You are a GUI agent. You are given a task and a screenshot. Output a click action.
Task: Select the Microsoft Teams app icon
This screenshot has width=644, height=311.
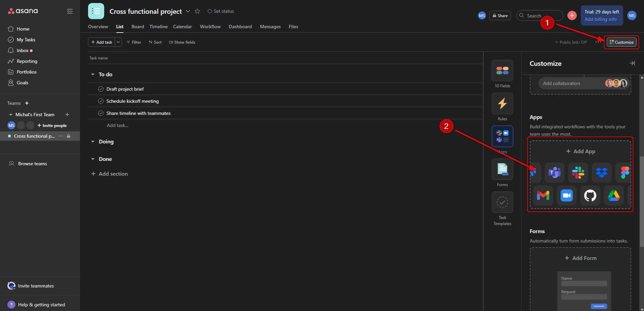(x=555, y=173)
